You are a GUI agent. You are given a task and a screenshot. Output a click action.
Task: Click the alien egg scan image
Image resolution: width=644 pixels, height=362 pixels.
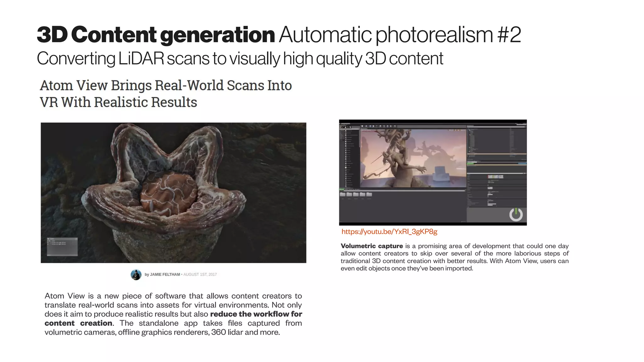173,193
